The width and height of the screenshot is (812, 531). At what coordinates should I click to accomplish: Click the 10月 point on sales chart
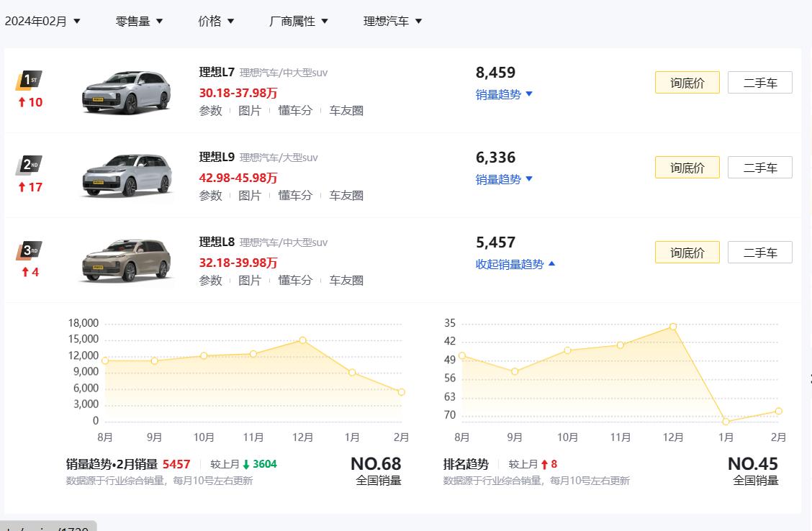tap(204, 355)
